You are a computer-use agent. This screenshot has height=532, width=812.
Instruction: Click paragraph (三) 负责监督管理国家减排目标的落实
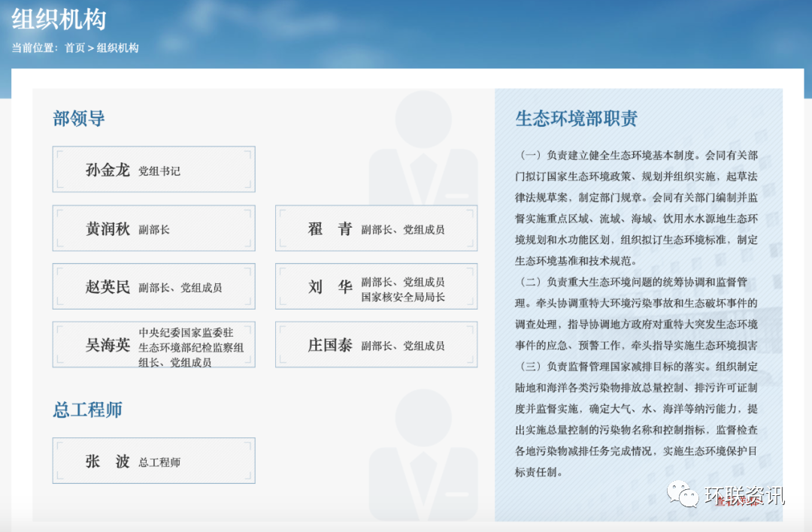pos(637,419)
